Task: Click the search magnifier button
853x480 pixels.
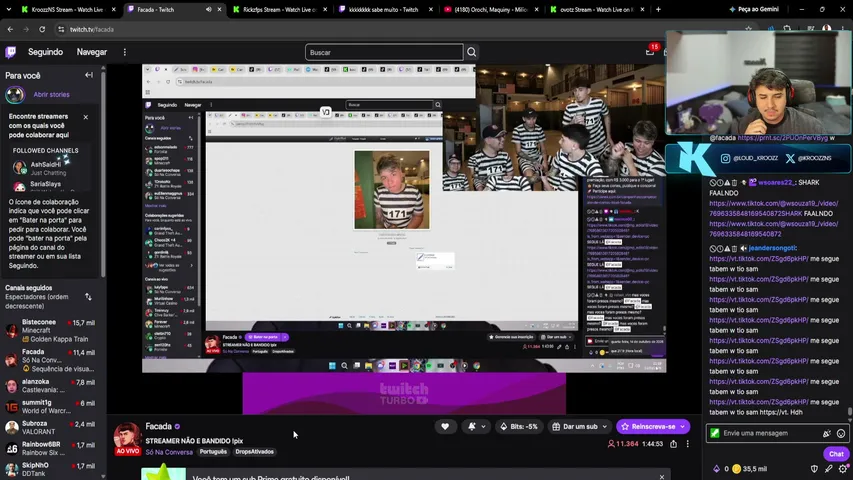Action: click(472, 52)
